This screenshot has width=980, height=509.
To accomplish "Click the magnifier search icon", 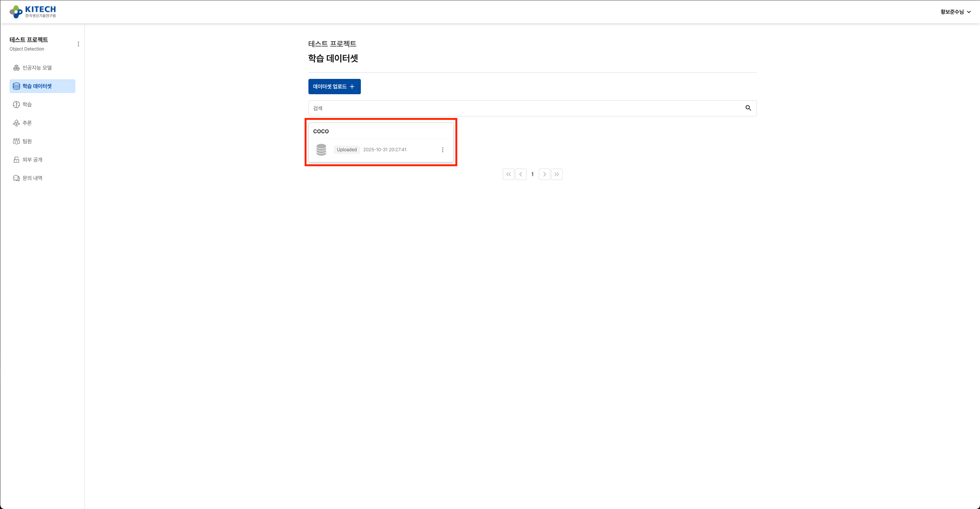I will pyautogui.click(x=748, y=108).
